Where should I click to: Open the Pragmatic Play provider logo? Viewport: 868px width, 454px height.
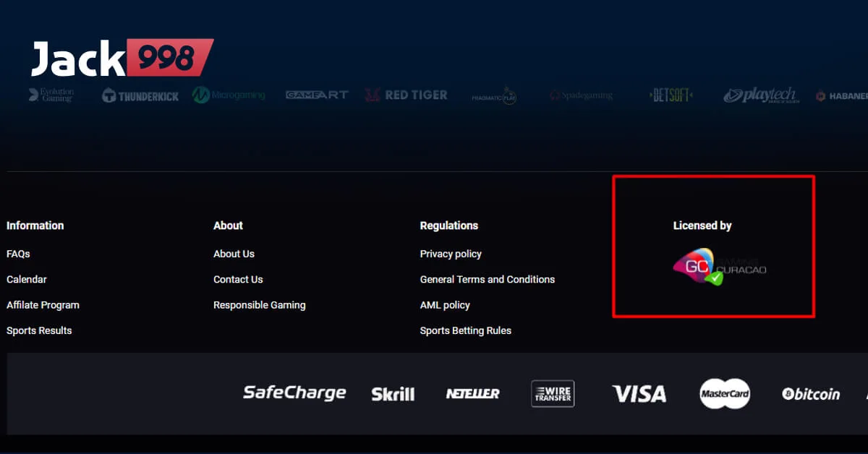[x=494, y=95]
